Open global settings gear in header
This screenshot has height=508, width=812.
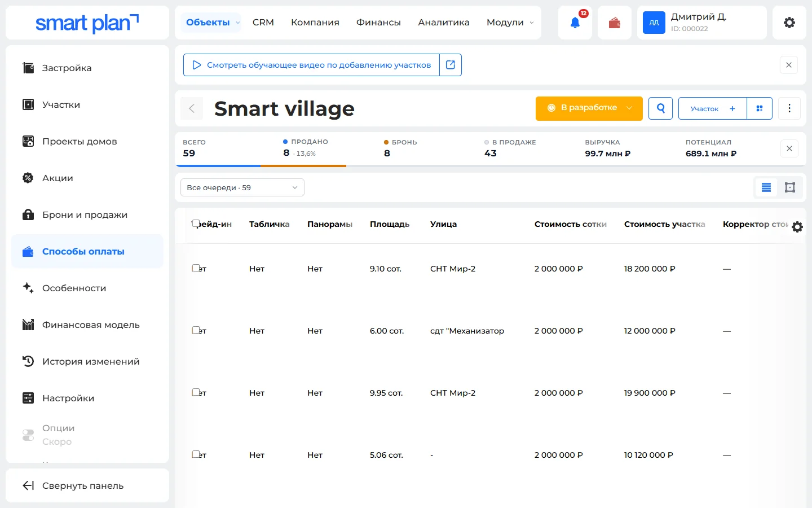(x=789, y=23)
